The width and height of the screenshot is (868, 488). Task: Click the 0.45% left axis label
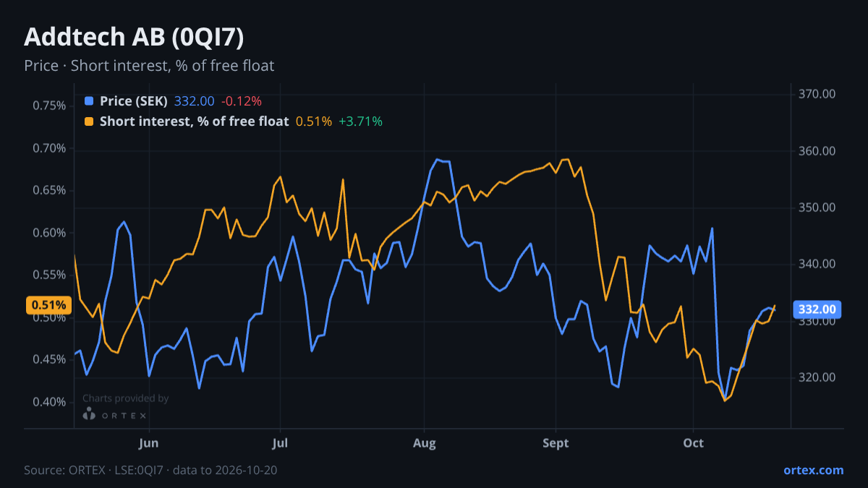pyautogui.click(x=49, y=359)
